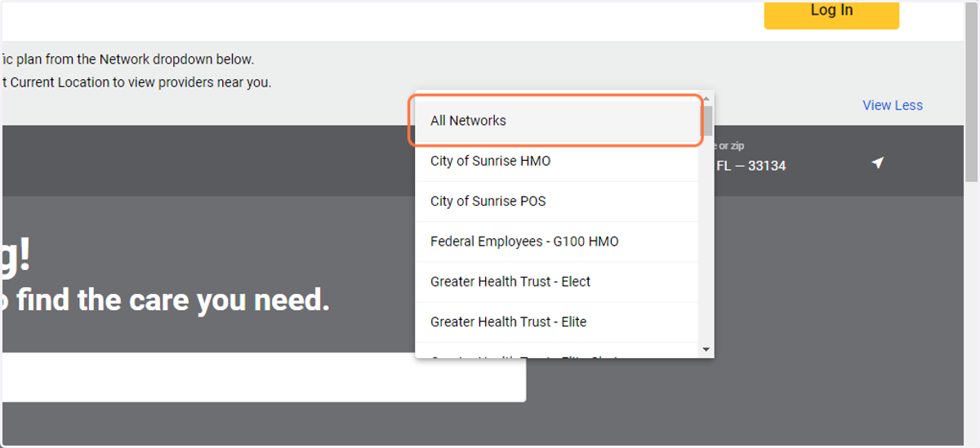980x448 pixels.
Task: Click the page vertical scrollbar thumb
Action: [972, 91]
